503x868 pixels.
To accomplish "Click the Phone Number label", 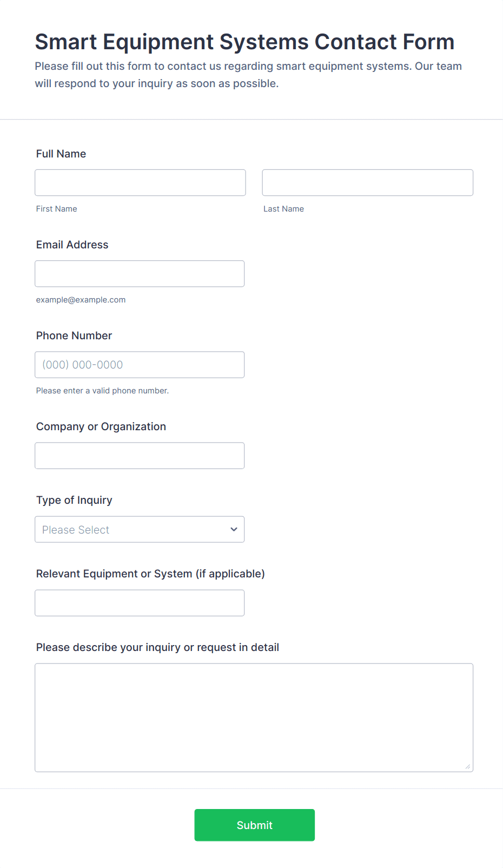I will tap(74, 336).
